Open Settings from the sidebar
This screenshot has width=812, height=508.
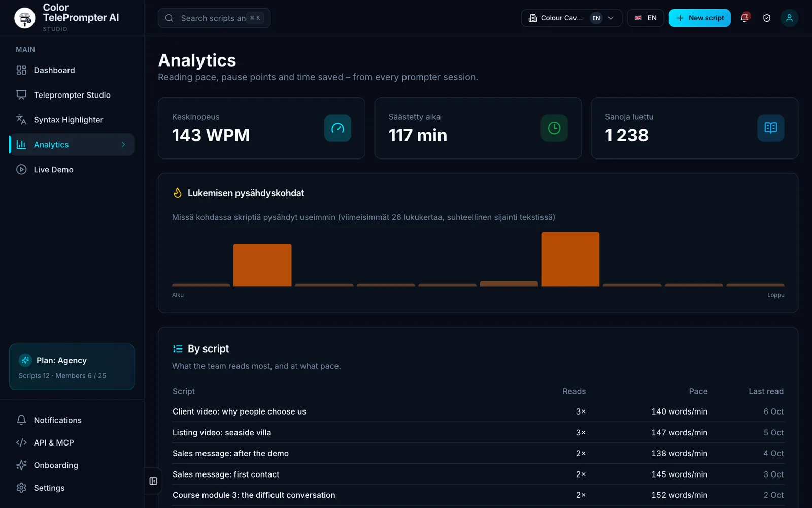point(72,488)
